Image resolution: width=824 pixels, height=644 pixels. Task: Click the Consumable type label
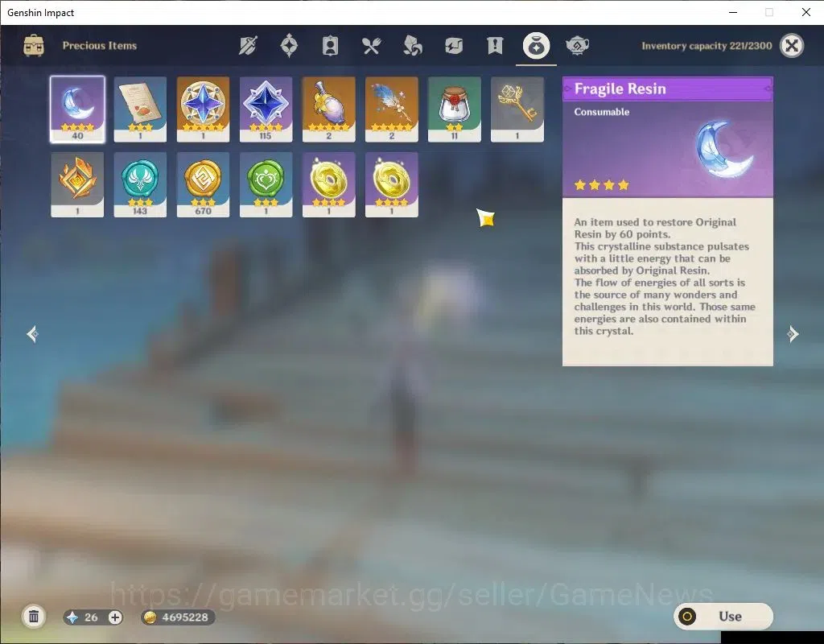click(601, 112)
